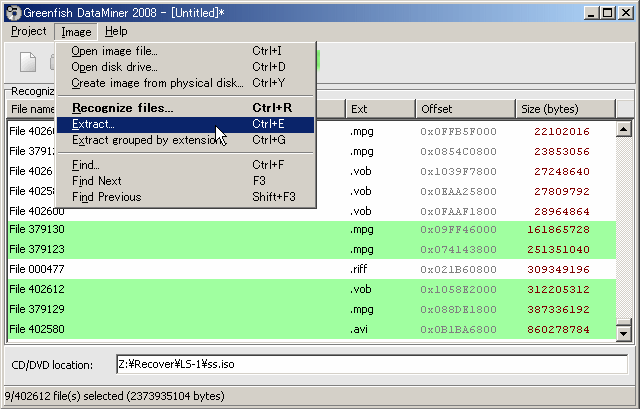This screenshot has width=640, height=409.
Task: Sort list by Size (bytes) column
Action: 563,108
